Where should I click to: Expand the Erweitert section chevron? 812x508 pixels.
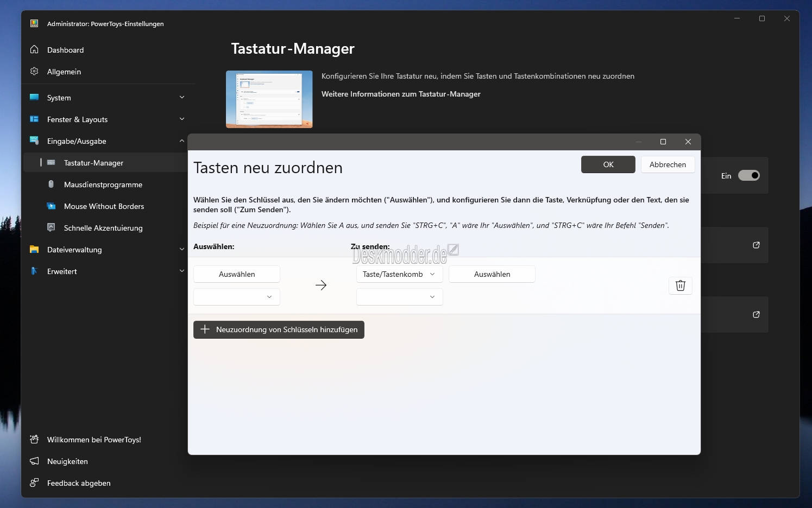tap(182, 271)
